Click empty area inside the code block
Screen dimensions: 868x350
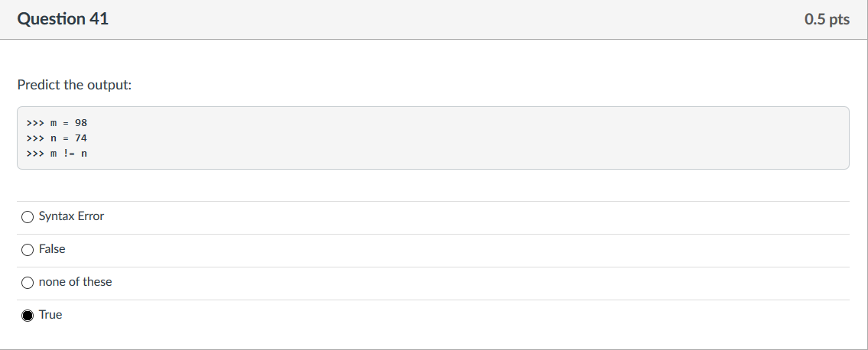[470, 138]
